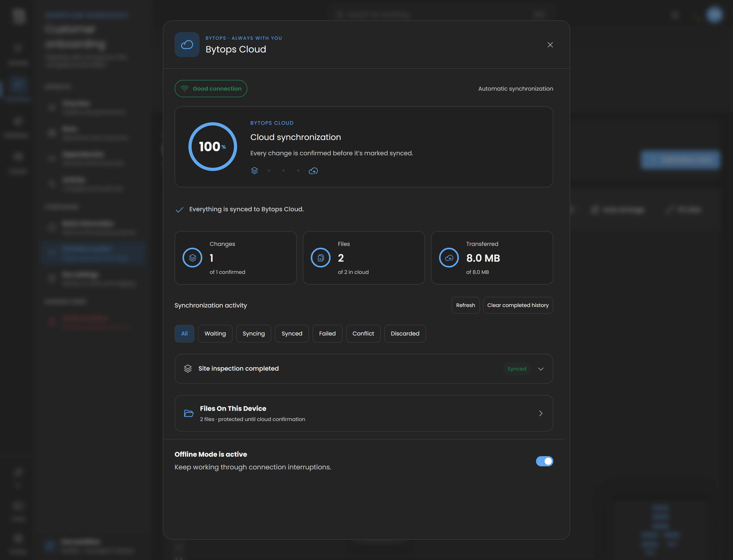Click layers icon beside Site inspection completed

188,368
